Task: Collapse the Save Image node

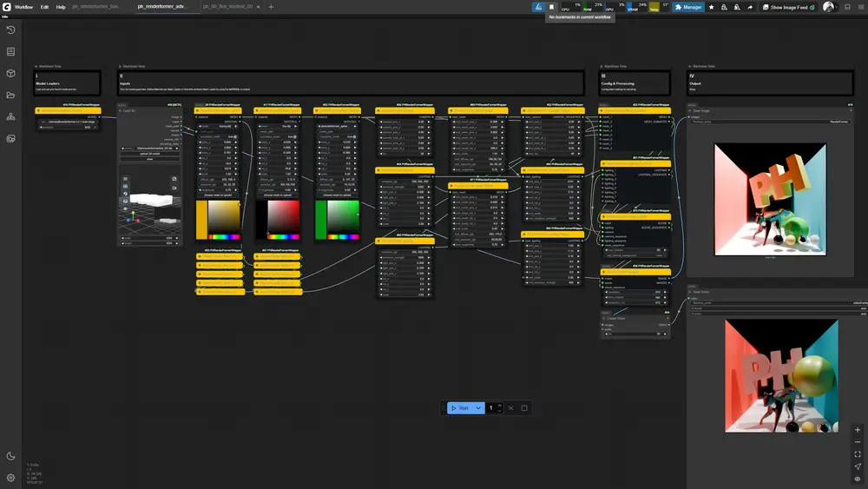Action: click(690, 111)
